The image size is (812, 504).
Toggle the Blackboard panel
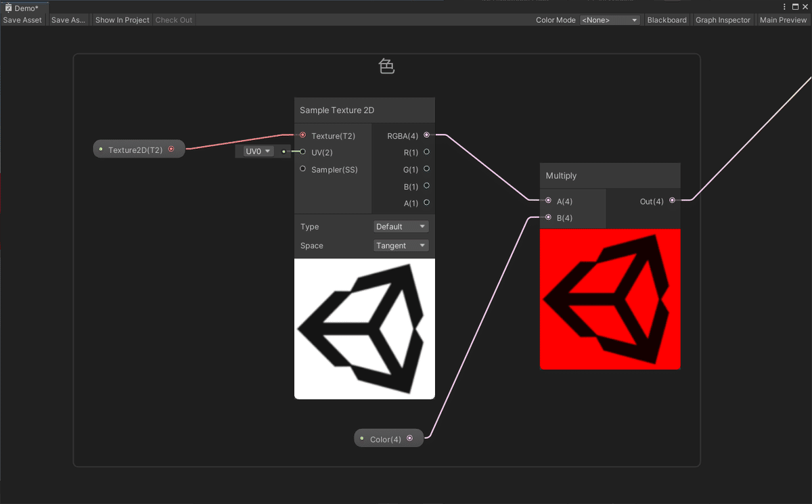pos(667,20)
